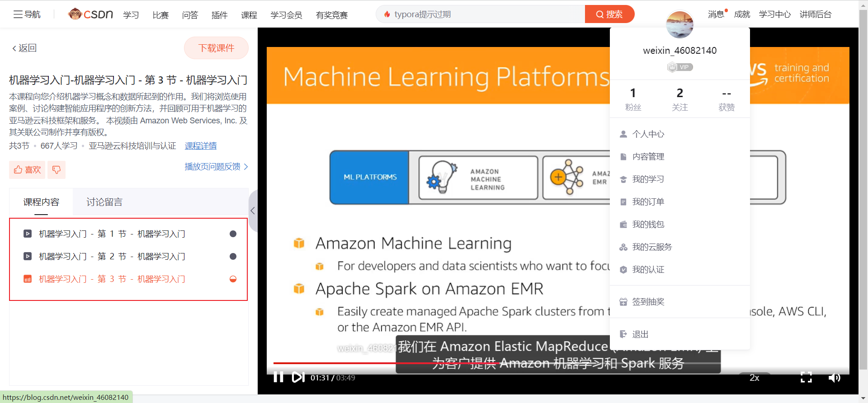Open the user avatar picture
868x403 pixels.
point(679,24)
